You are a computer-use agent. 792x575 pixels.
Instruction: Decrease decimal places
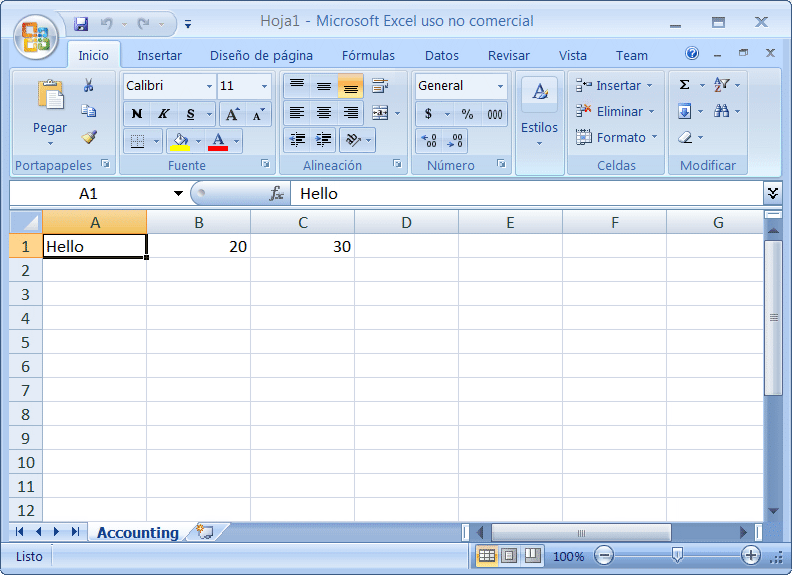(x=455, y=140)
